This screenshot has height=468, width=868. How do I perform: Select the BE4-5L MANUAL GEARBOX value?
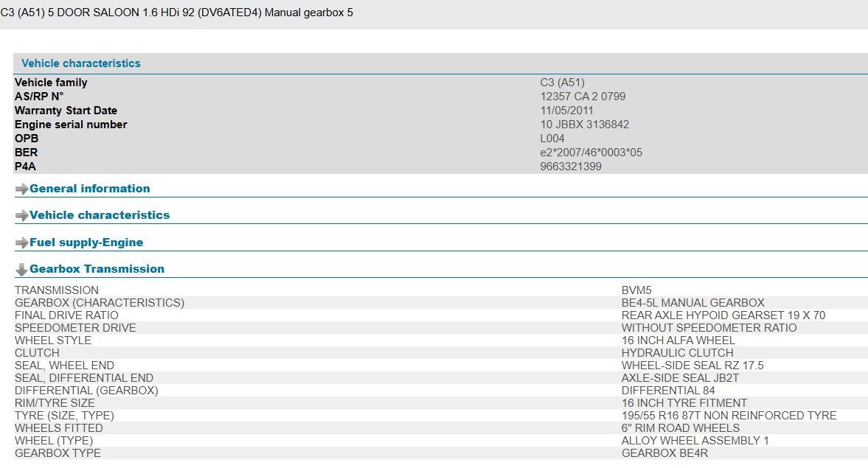coord(693,303)
